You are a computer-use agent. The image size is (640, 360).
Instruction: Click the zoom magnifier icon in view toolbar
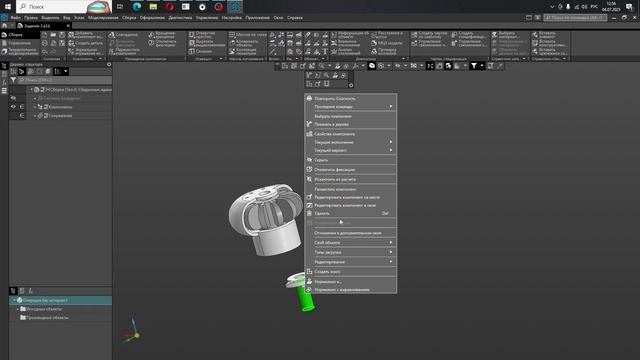[322, 66]
